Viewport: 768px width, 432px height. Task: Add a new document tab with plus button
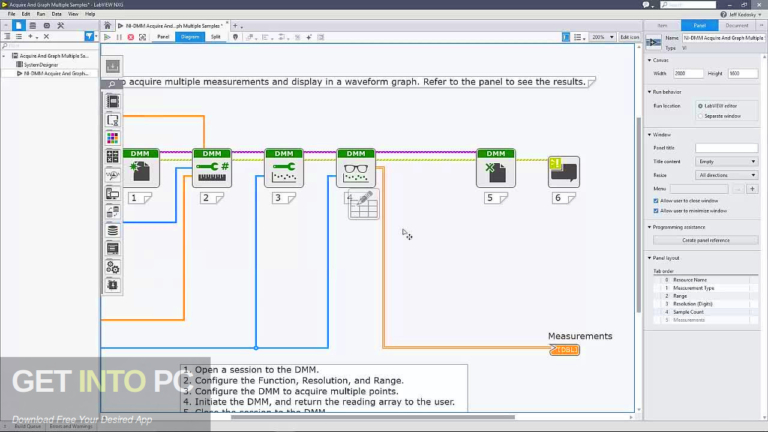(x=235, y=25)
